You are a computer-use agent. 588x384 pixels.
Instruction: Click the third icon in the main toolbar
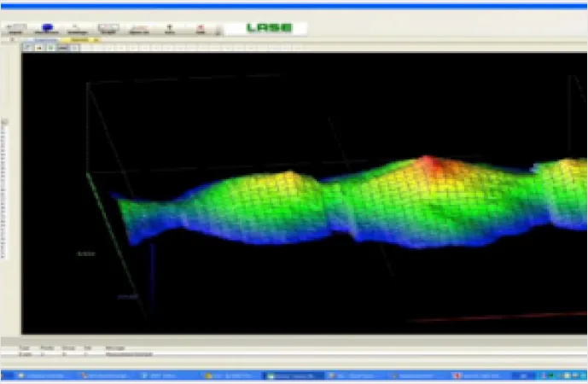tap(78, 29)
